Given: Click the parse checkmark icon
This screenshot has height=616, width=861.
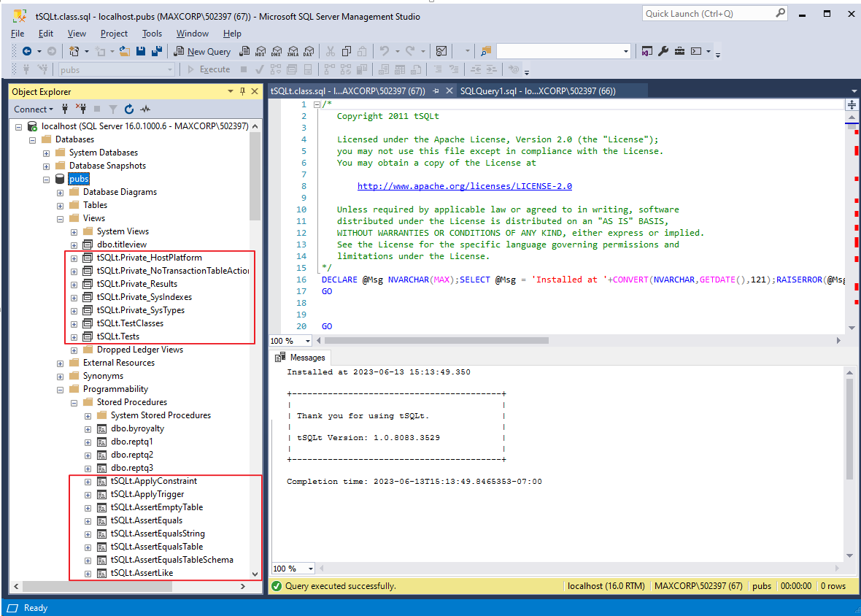Looking at the screenshot, I should point(258,69).
